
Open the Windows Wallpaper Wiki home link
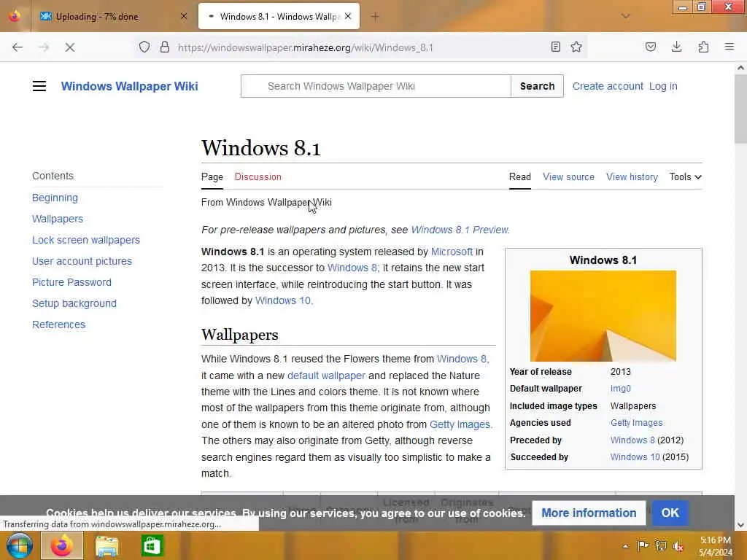(130, 86)
